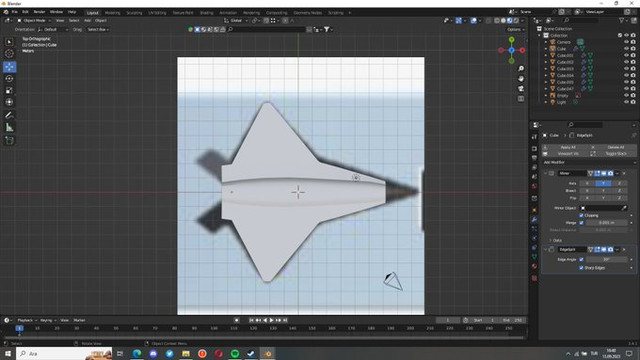Hide the Camera object in outliner
This screenshot has height=360, width=640.
coord(627,42)
